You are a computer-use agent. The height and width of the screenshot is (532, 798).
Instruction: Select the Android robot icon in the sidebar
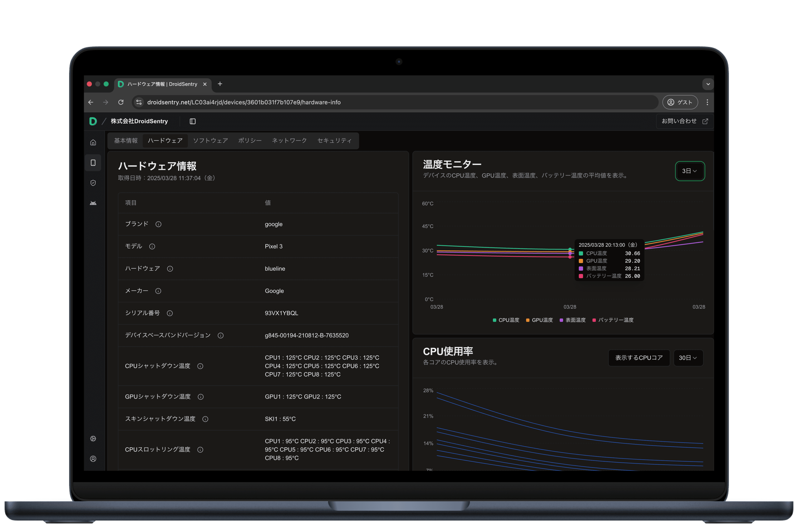point(93,203)
